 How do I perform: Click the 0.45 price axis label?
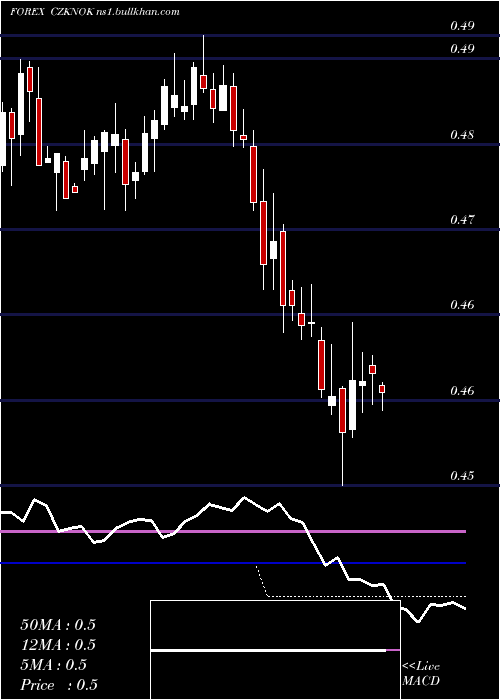462,475
